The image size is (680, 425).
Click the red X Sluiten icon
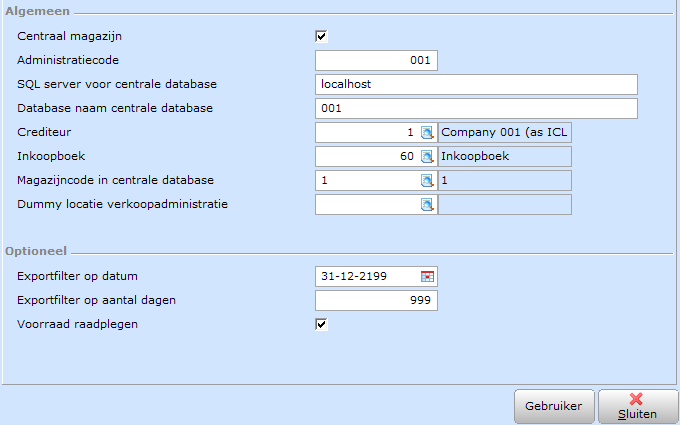pyautogui.click(x=636, y=399)
